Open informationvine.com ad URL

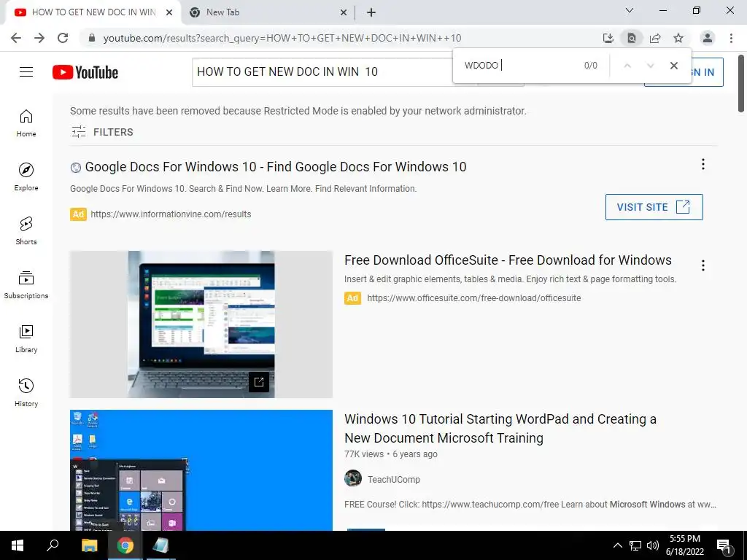[x=171, y=214]
